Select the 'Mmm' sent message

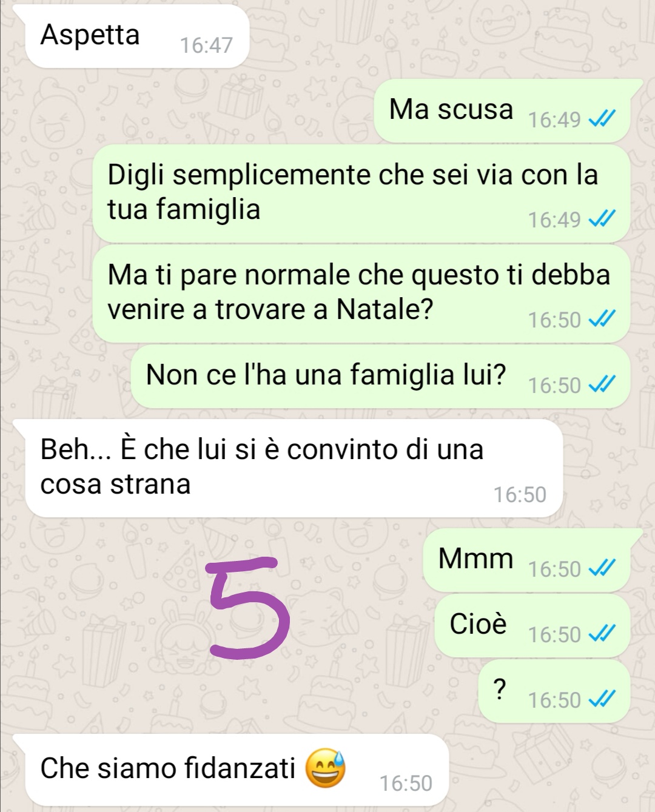click(x=526, y=560)
